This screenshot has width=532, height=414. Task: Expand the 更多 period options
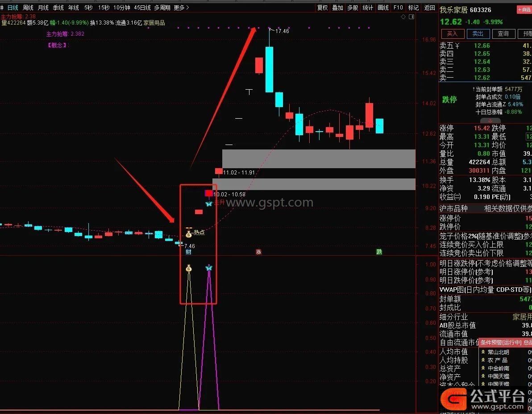(181, 8)
